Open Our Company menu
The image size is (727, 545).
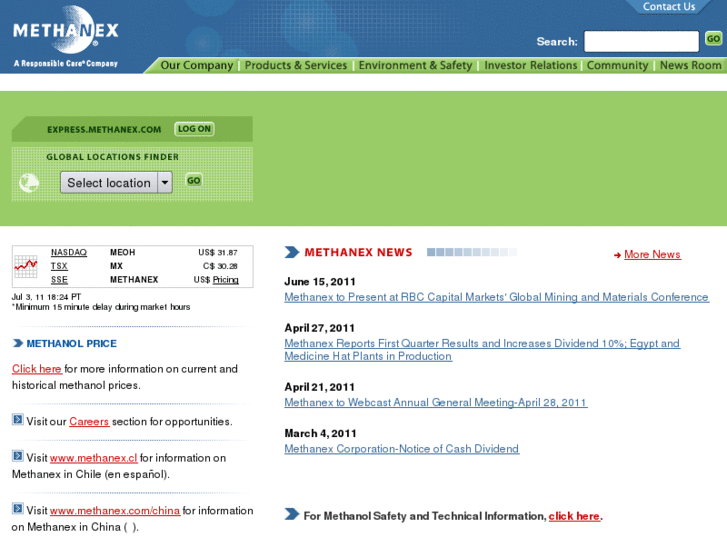click(197, 65)
